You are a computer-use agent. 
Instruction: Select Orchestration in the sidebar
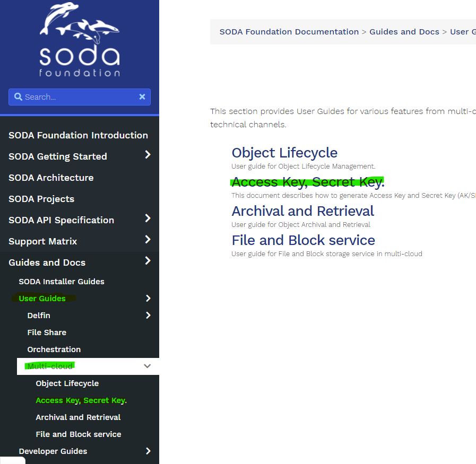click(54, 349)
